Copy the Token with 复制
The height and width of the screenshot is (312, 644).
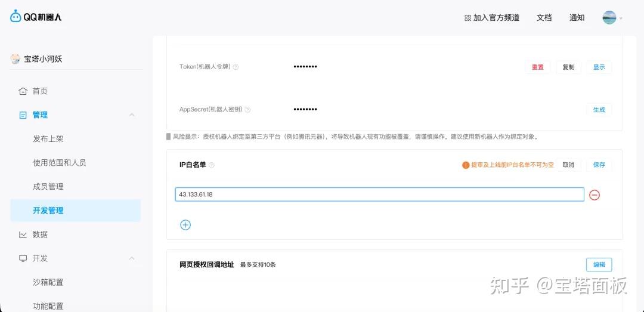click(x=568, y=67)
